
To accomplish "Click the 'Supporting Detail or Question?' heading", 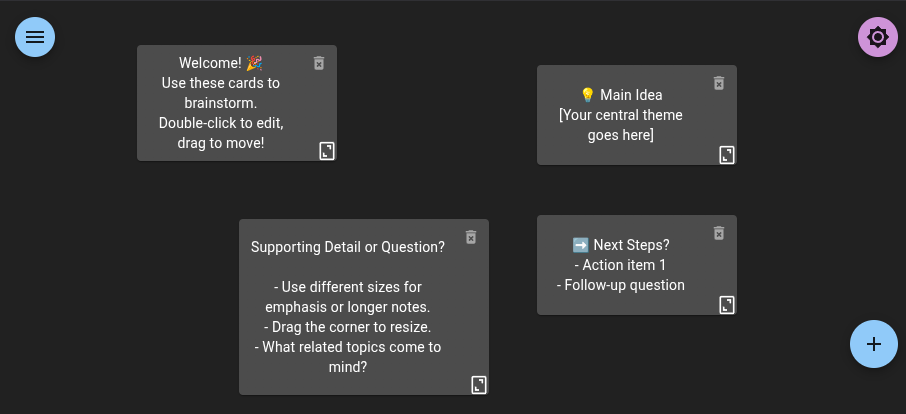I will tap(347, 247).
